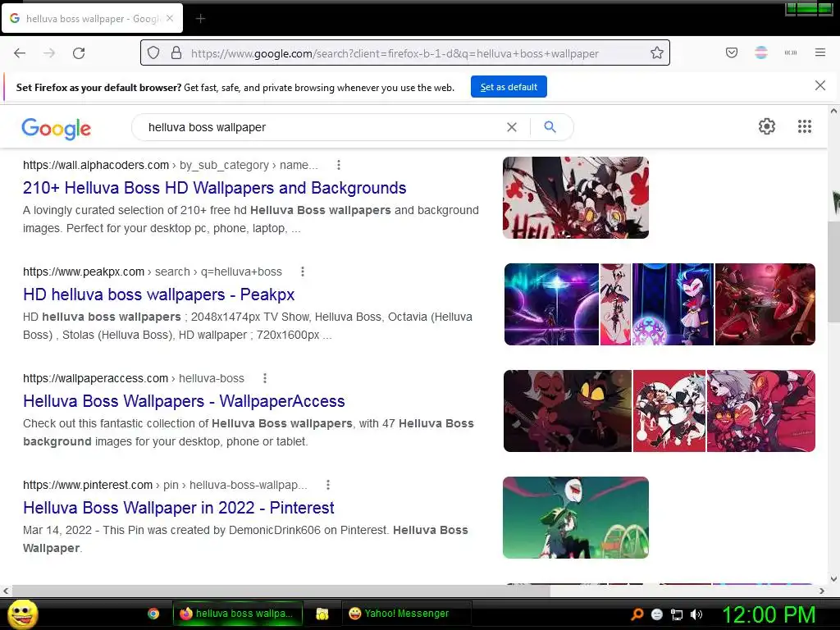Click the wall.alphacoders.com URL text
The image size is (840, 630).
tap(96, 165)
